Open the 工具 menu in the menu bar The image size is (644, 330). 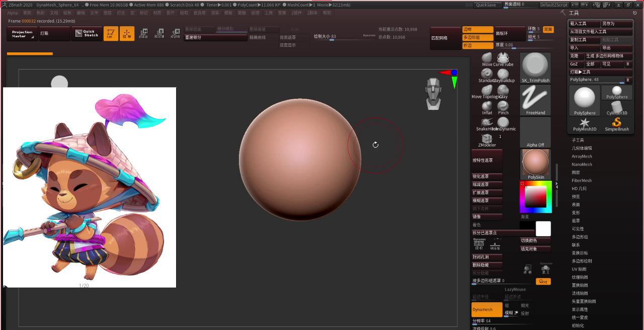click(x=269, y=13)
